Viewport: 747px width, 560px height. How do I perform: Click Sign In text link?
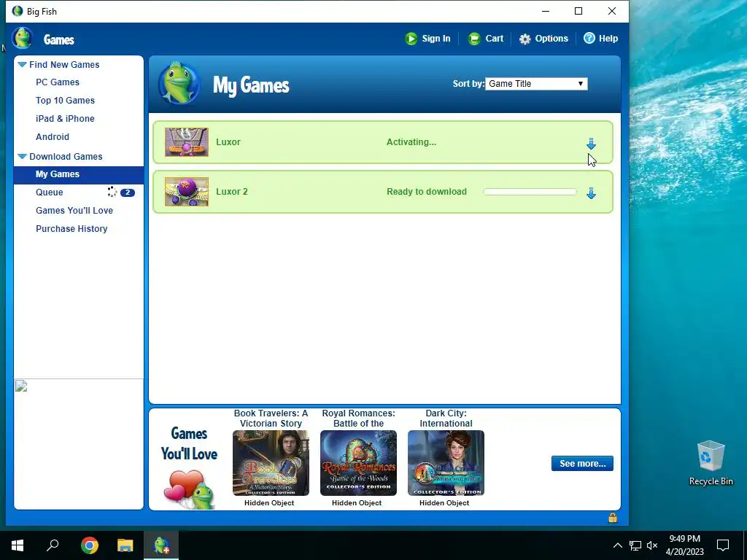(436, 39)
